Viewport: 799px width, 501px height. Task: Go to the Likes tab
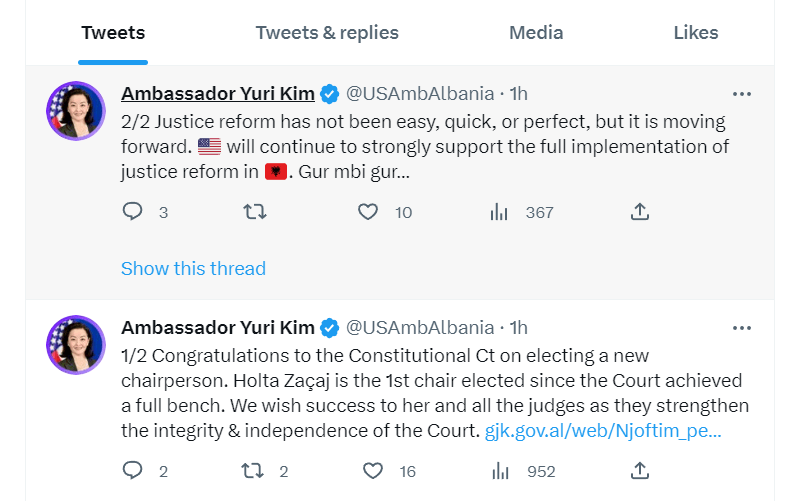tap(696, 33)
